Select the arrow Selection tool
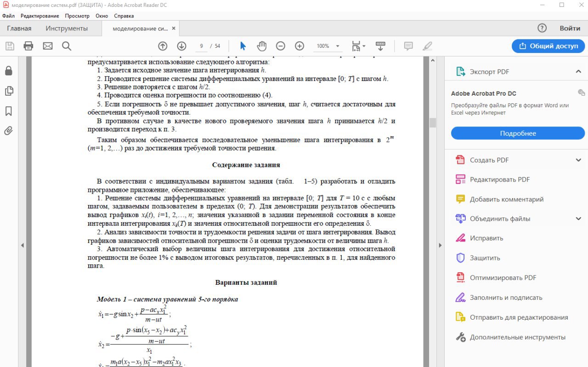Viewport: 588px width, 367px height. [x=243, y=46]
